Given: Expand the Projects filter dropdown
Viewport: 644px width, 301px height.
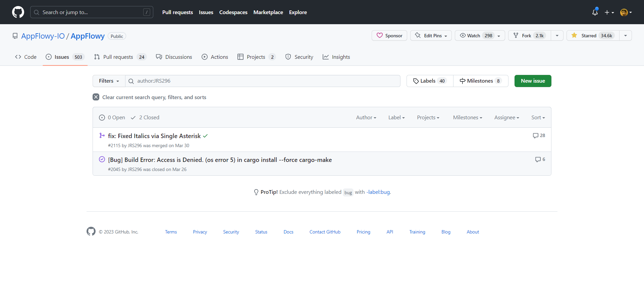Looking at the screenshot, I should click(428, 118).
